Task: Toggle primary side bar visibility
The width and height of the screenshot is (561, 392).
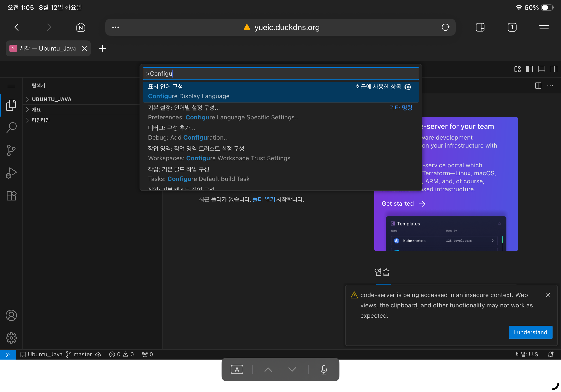Action: click(529, 69)
